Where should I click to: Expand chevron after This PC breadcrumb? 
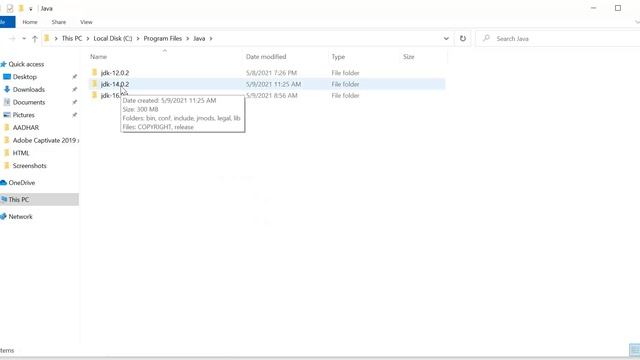pos(88,38)
